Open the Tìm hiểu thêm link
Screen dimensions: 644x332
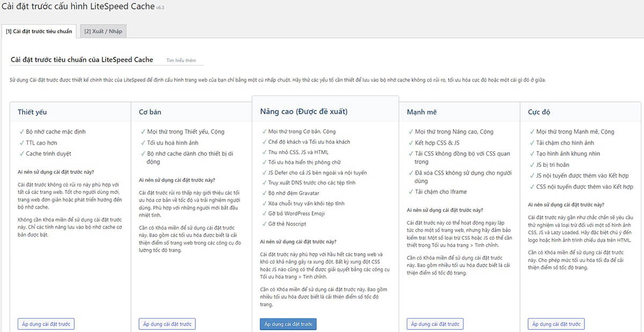(x=181, y=61)
